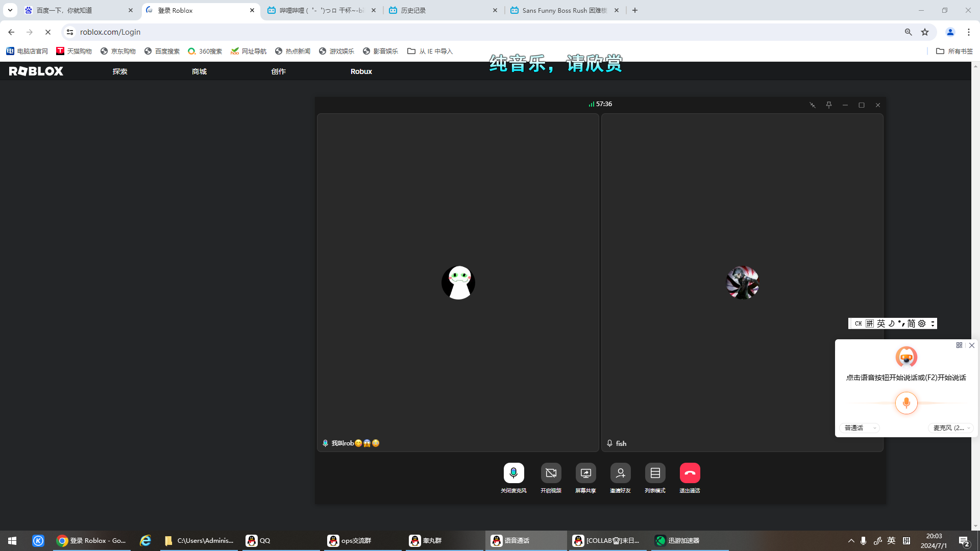Open 创作 in Roblox nav

(278, 71)
